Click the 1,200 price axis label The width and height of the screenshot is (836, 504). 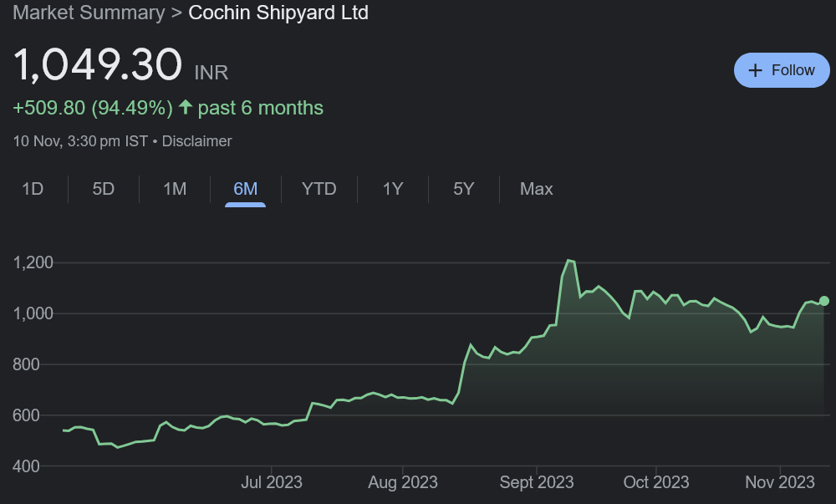[33, 262]
